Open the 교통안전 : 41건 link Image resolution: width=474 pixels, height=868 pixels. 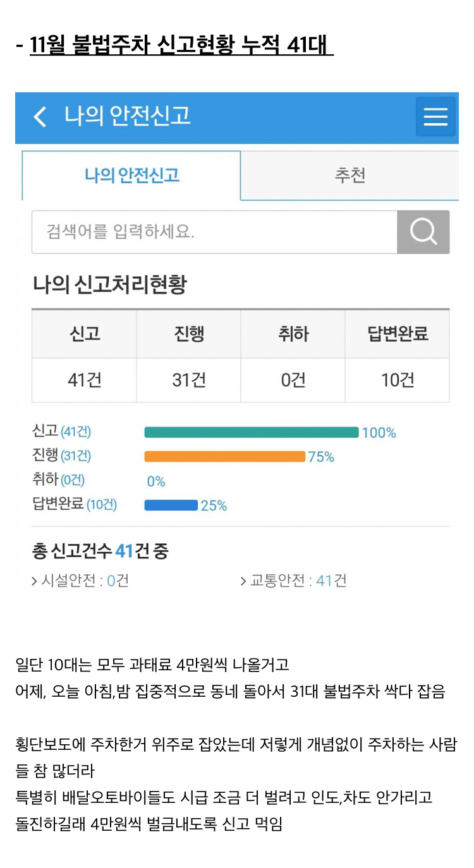click(297, 579)
